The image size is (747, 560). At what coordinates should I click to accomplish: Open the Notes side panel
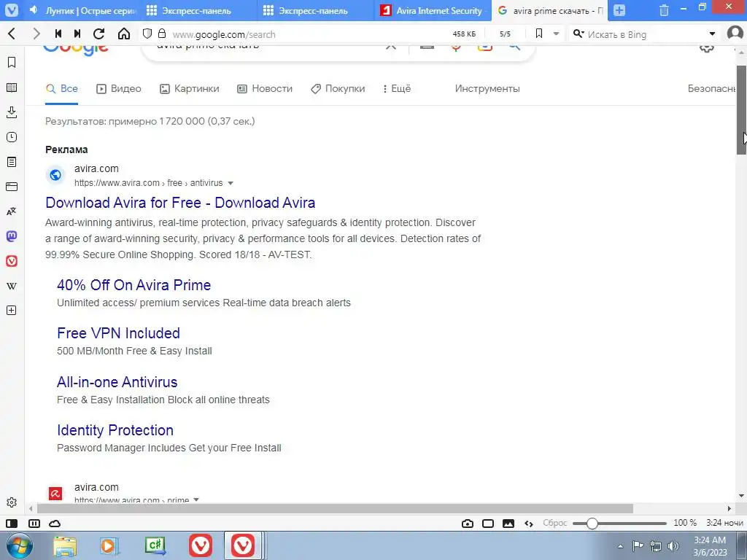pos(12,162)
